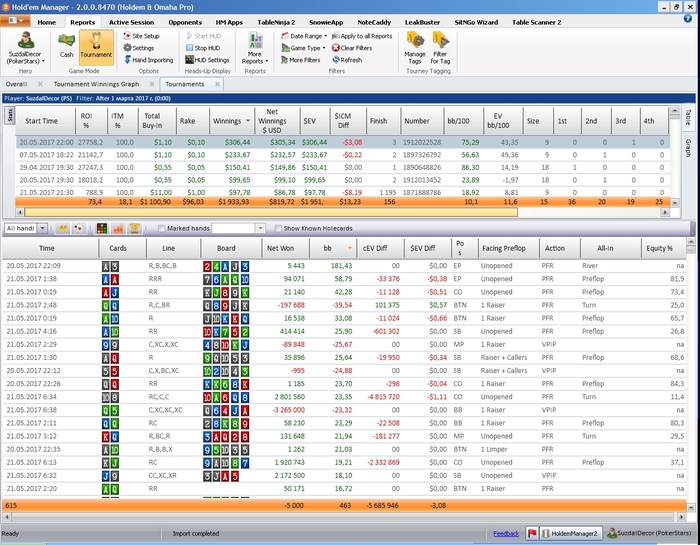Click the Feedback link
Viewport: 700px width, 545px height.
tap(506, 533)
